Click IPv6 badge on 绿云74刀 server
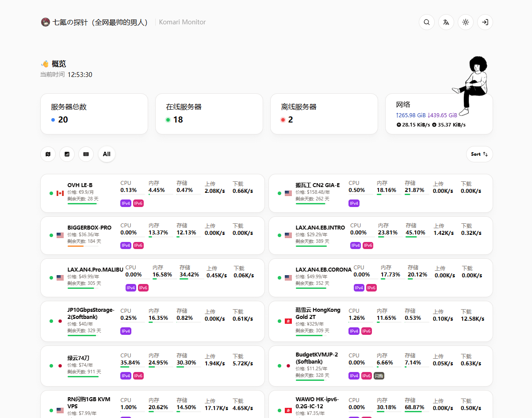 pos(138,376)
